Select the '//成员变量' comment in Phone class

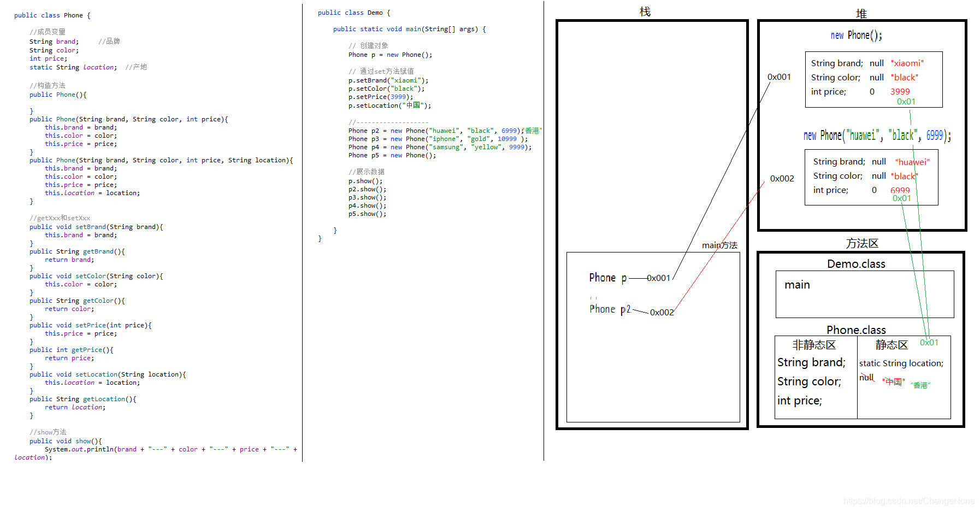[x=47, y=32]
